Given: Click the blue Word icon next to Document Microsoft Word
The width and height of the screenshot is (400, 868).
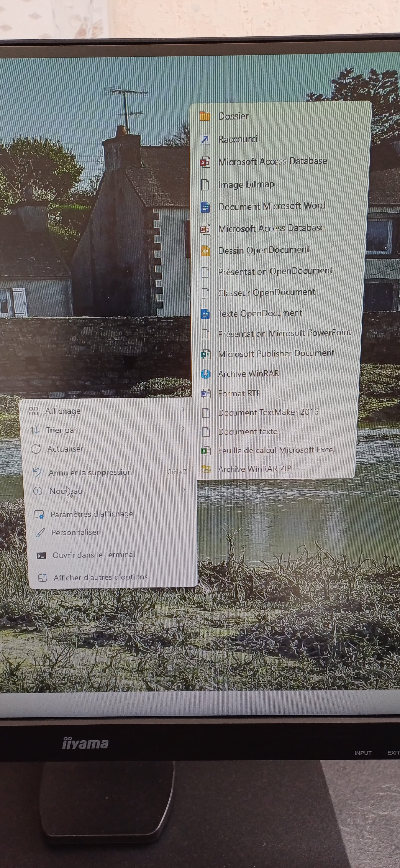Looking at the screenshot, I should pos(205,207).
